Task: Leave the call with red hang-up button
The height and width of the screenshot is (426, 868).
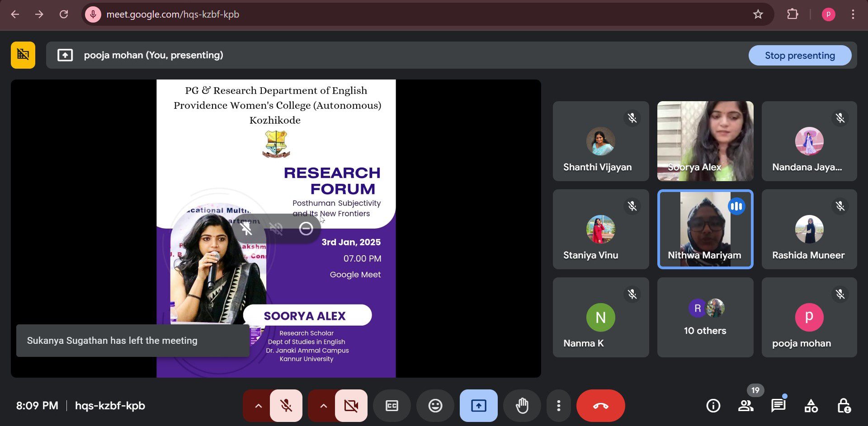Action: [x=600, y=406]
